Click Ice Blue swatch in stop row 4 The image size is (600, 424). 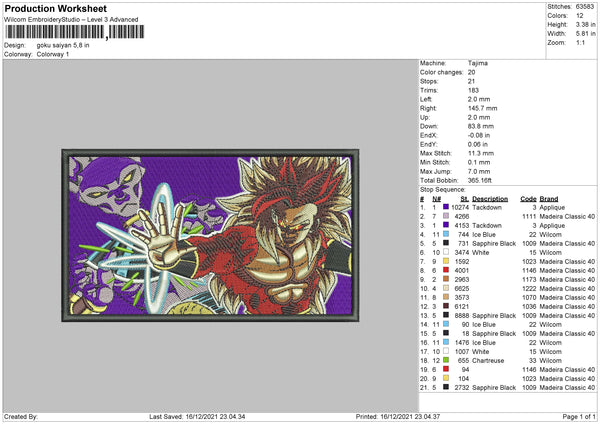click(x=446, y=234)
